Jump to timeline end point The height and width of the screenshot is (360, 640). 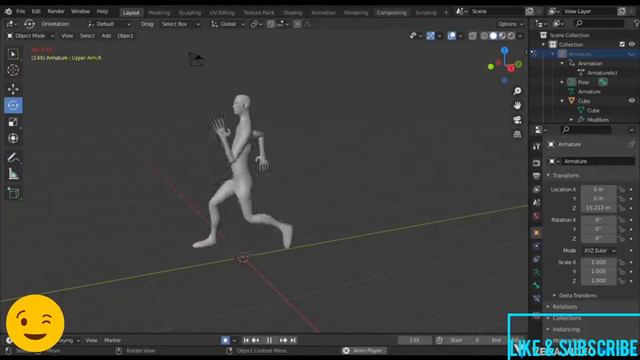click(x=293, y=340)
